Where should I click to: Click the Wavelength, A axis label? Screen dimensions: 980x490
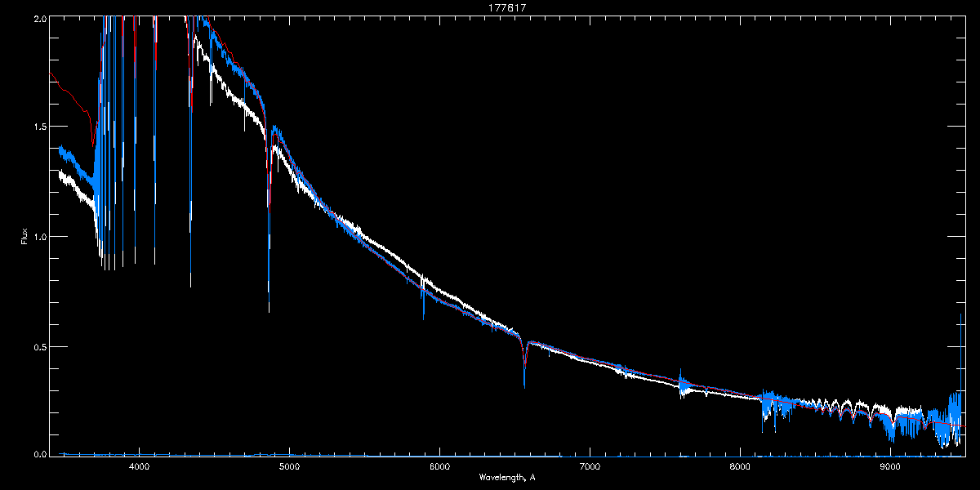click(x=506, y=477)
